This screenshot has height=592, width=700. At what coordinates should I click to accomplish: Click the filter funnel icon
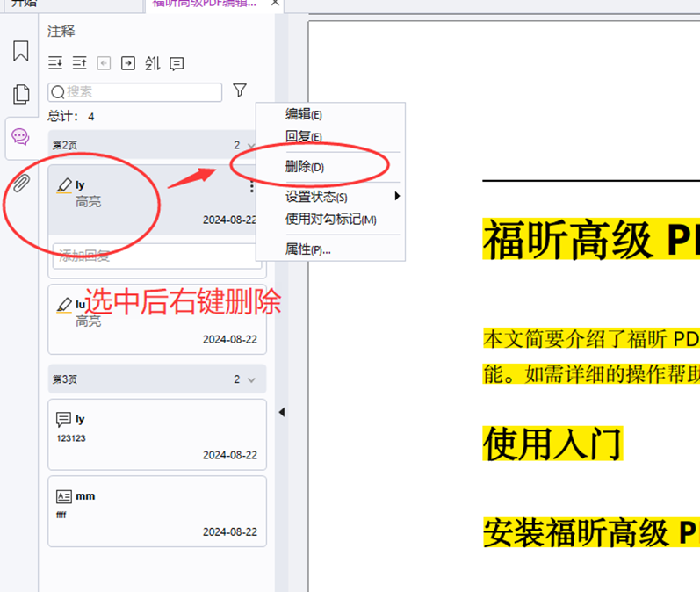[240, 90]
